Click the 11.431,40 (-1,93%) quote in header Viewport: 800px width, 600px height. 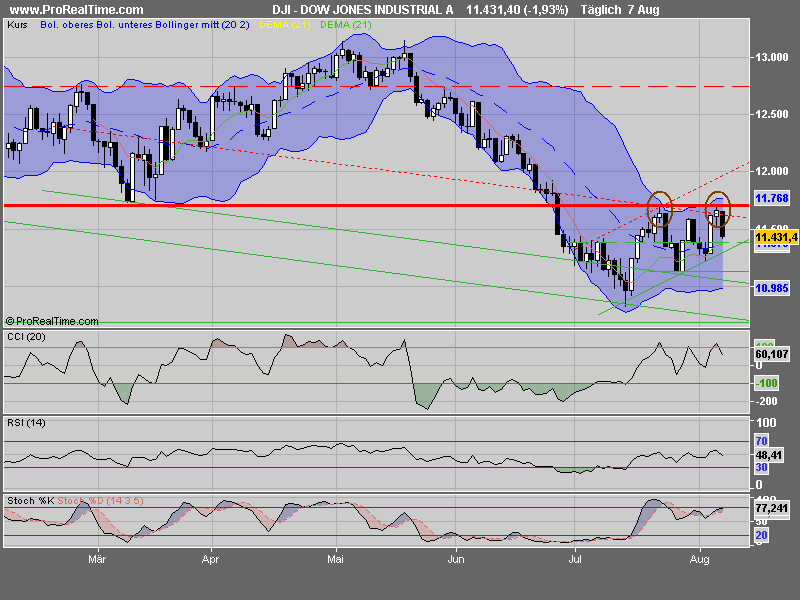click(517, 10)
